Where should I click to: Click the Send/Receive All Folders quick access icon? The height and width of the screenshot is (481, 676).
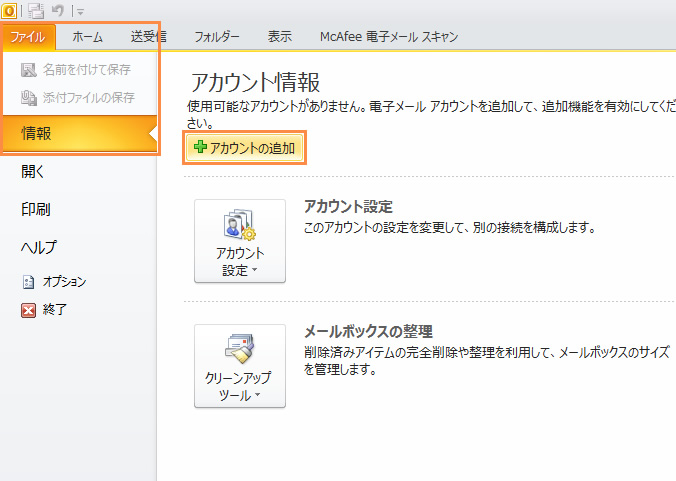(x=36, y=10)
